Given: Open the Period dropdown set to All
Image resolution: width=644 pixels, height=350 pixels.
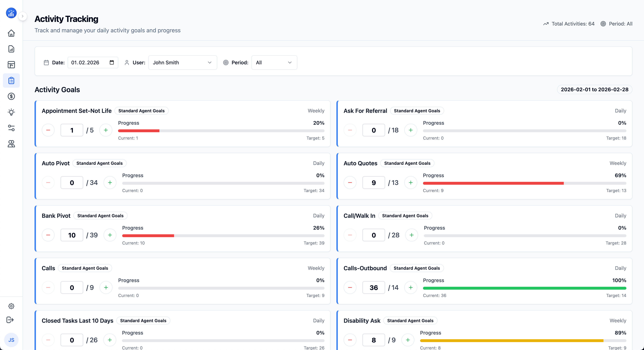Looking at the screenshot, I should coord(274,63).
